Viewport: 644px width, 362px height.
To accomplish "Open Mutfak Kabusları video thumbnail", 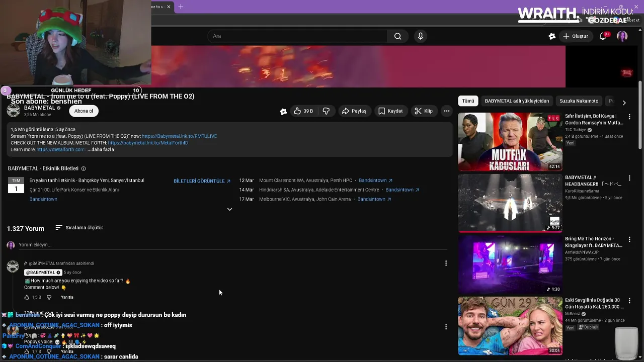I will click(510, 142).
